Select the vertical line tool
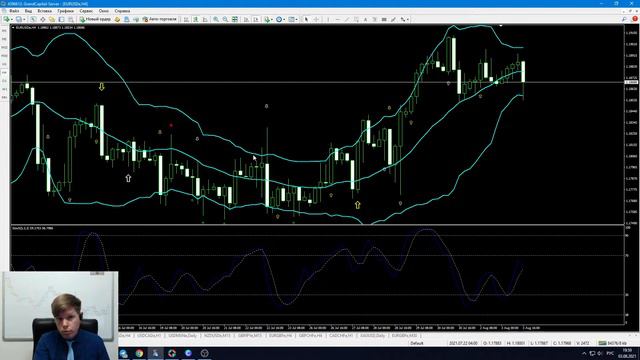Viewport: 640px width, 360px height. tap(328, 19)
